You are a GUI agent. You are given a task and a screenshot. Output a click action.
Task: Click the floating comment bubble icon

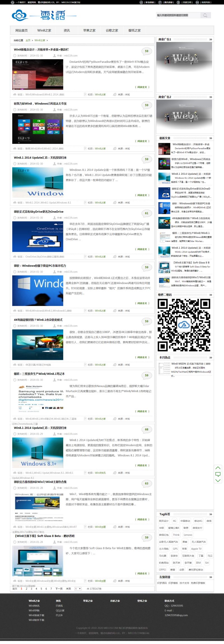pos(218,474)
